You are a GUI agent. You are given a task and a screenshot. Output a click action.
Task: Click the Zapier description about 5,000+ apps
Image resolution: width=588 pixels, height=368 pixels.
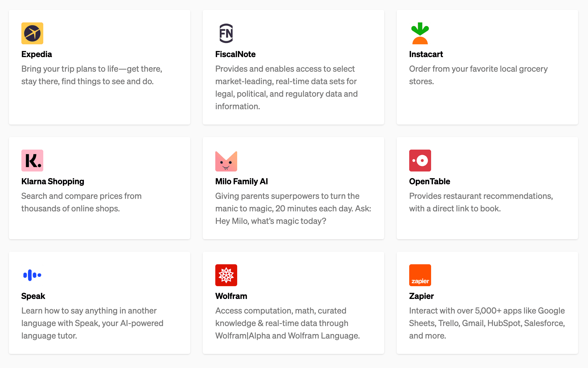click(487, 323)
